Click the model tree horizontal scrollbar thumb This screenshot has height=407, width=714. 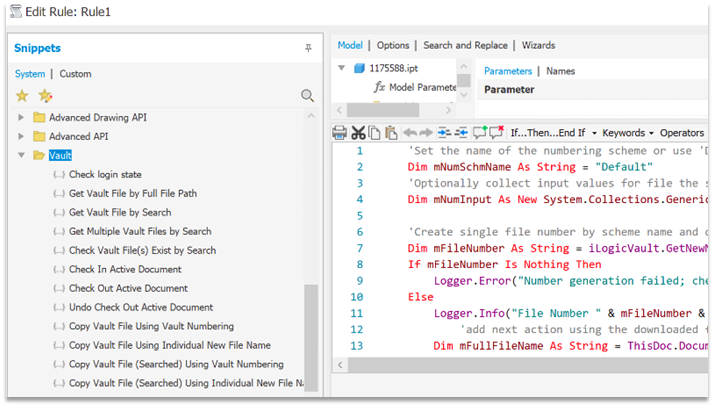tap(383, 110)
